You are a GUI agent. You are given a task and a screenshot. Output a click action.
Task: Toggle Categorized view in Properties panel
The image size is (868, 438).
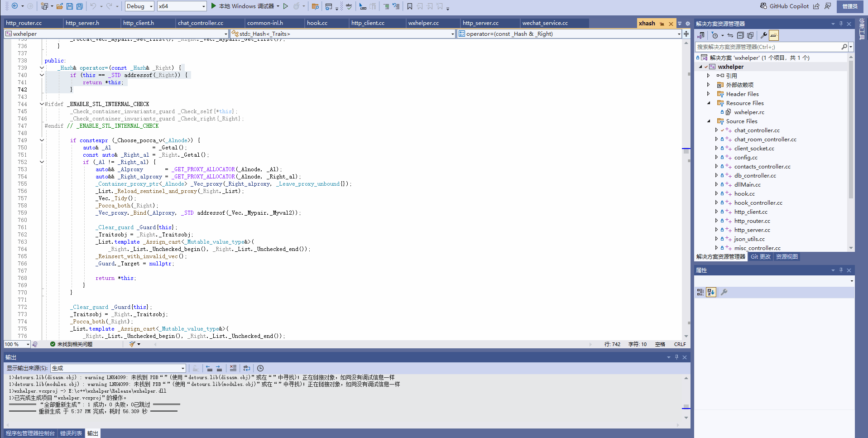click(x=700, y=292)
